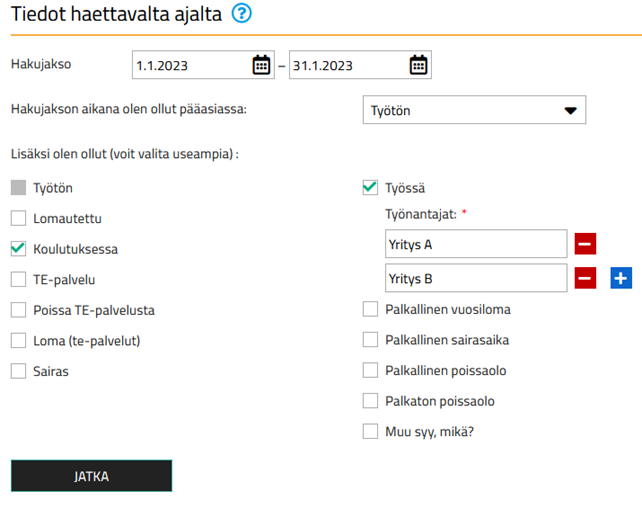The height and width of the screenshot is (509, 642).
Task: Uncheck the Koulutuksessa checkbox
Action: (x=18, y=249)
